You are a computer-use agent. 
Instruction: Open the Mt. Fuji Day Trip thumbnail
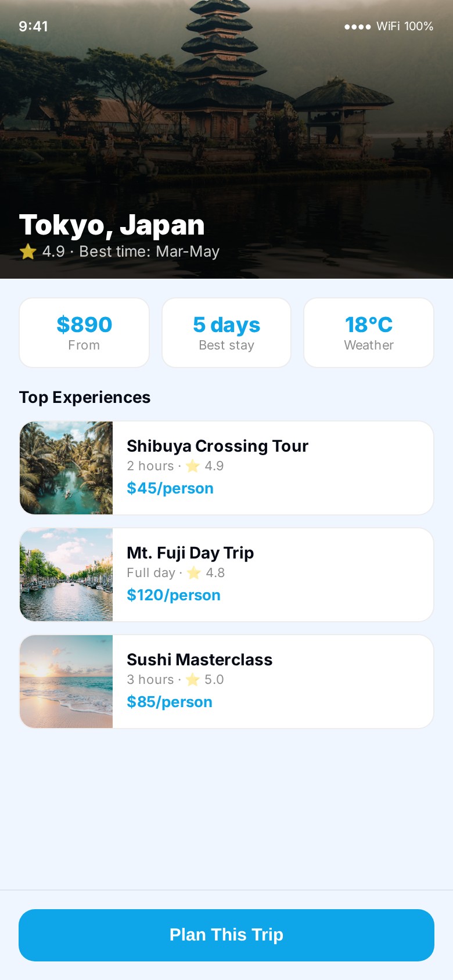click(x=66, y=575)
